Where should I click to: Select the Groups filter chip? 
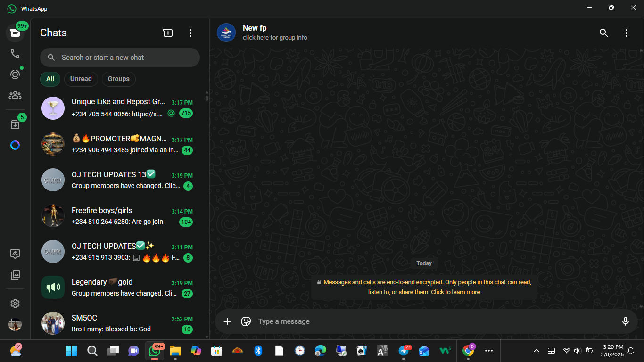click(x=119, y=79)
